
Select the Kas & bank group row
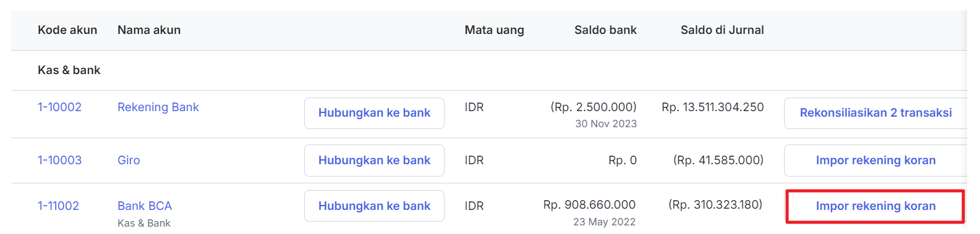pos(488,70)
